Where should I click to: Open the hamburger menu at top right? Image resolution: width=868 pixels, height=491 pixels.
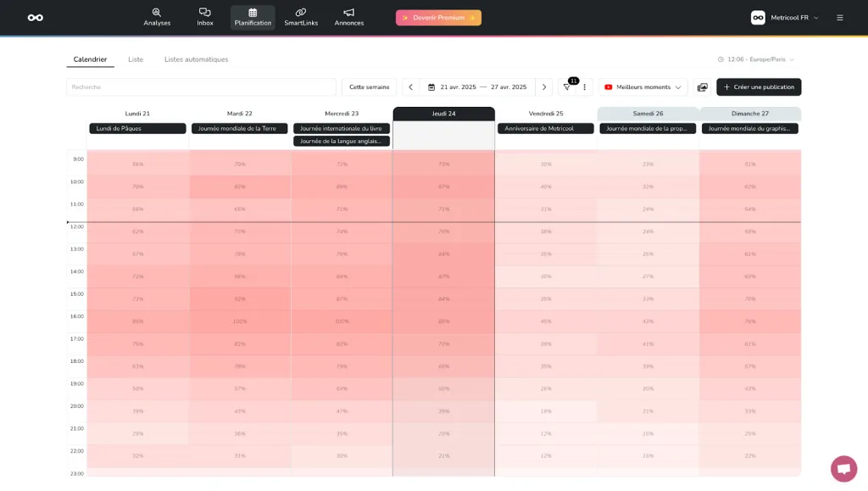[840, 18]
